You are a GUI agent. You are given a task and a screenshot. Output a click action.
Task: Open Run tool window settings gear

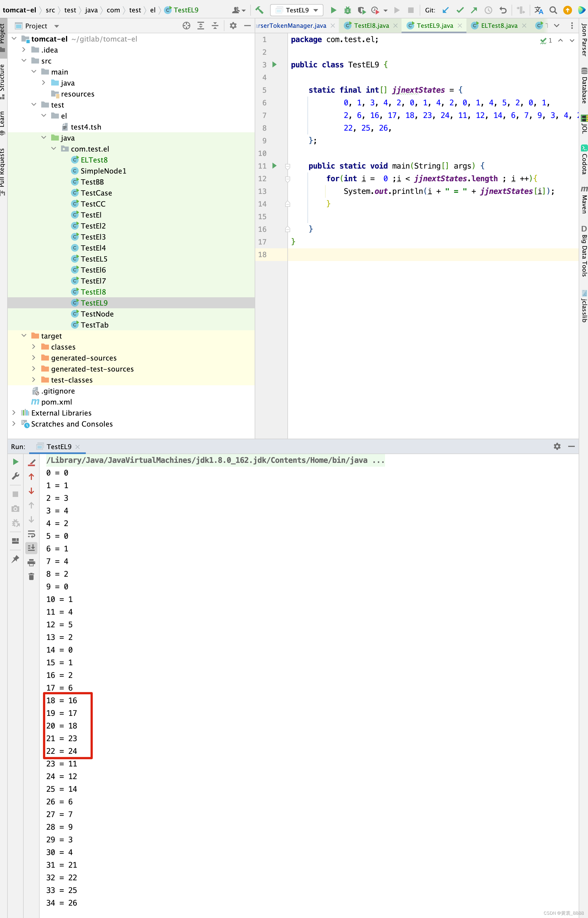557,446
